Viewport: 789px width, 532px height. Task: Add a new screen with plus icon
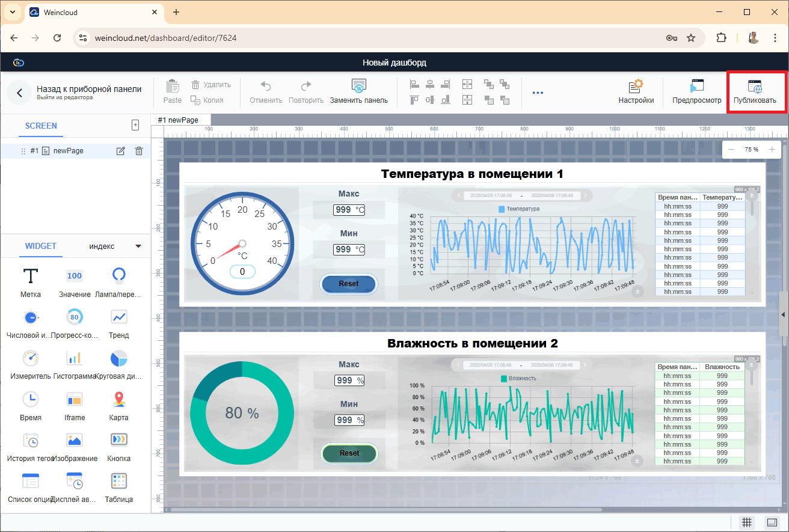pyautogui.click(x=135, y=125)
